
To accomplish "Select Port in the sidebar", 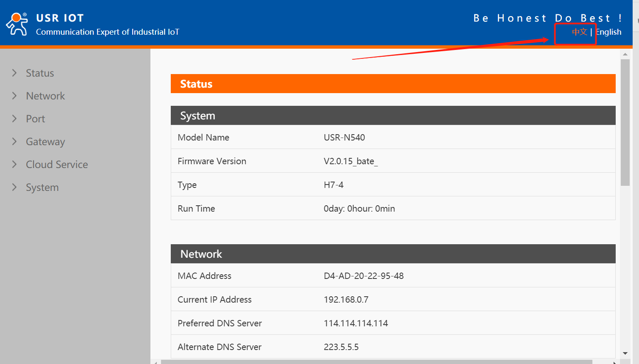I will [x=36, y=119].
